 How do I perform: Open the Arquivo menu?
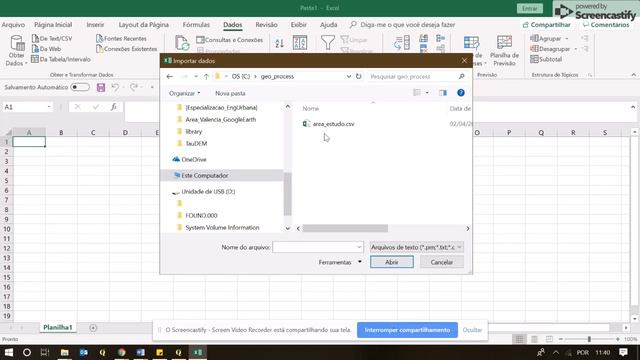tap(13, 25)
